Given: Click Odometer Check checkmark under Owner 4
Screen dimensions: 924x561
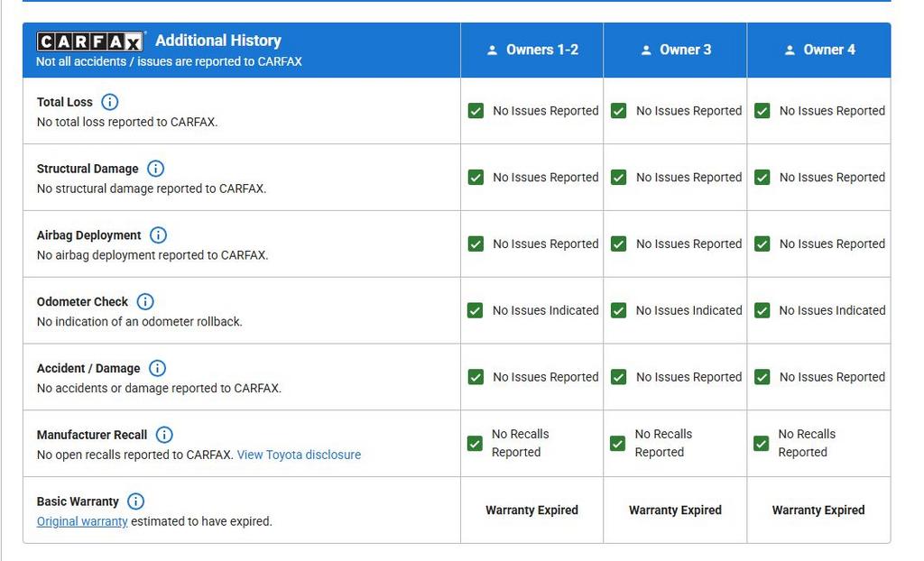Looking at the screenshot, I should point(762,310).
